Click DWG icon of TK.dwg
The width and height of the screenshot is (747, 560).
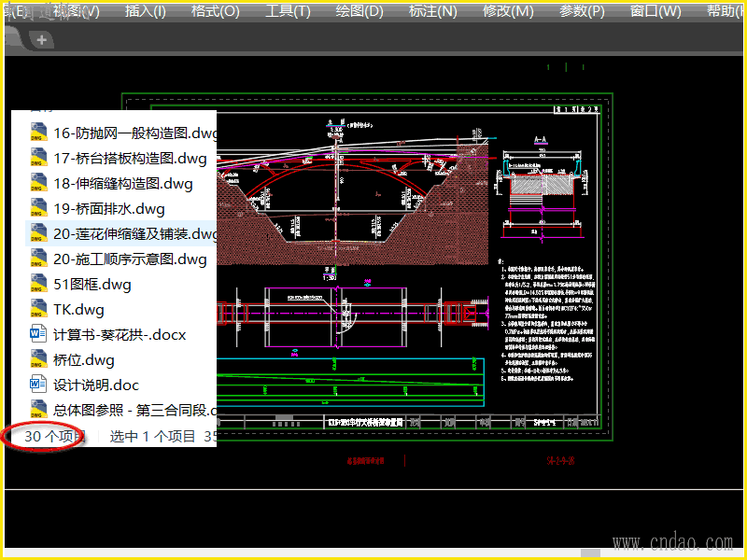(38, 309)
